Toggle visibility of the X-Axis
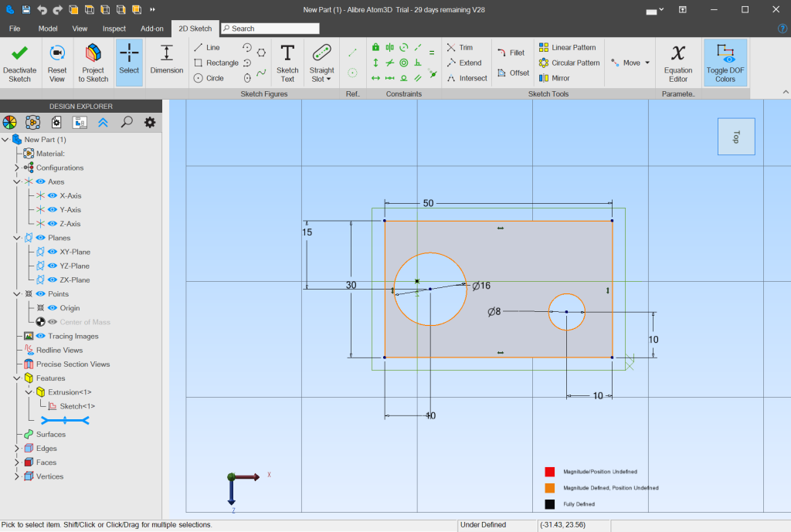791x532 pixels. 52,196
